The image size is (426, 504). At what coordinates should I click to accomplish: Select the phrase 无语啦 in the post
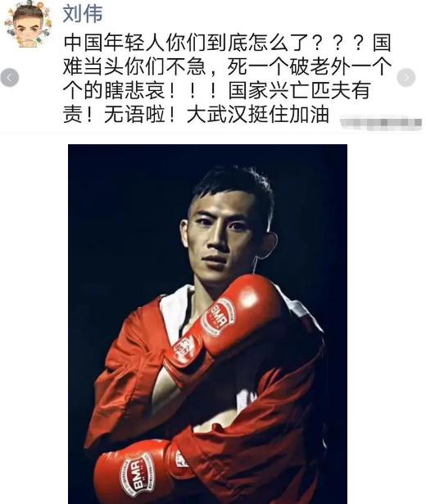click(x=134, y=114)
